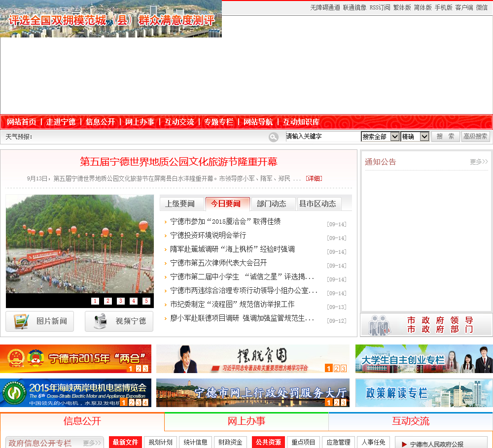Open 信息公开 in the red navigation bar
Screen dimensions: 493x448
(x=100, y=122)
